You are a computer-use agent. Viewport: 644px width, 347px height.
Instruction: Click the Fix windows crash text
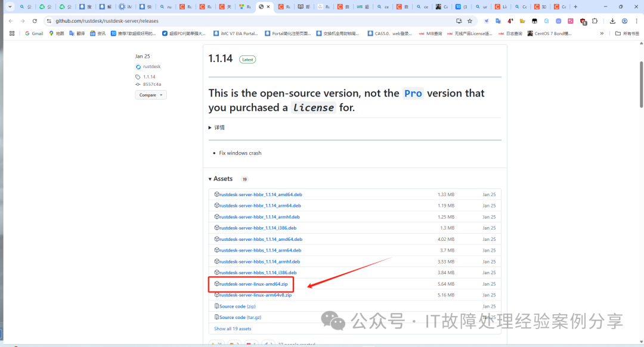(x=240, y=153)
